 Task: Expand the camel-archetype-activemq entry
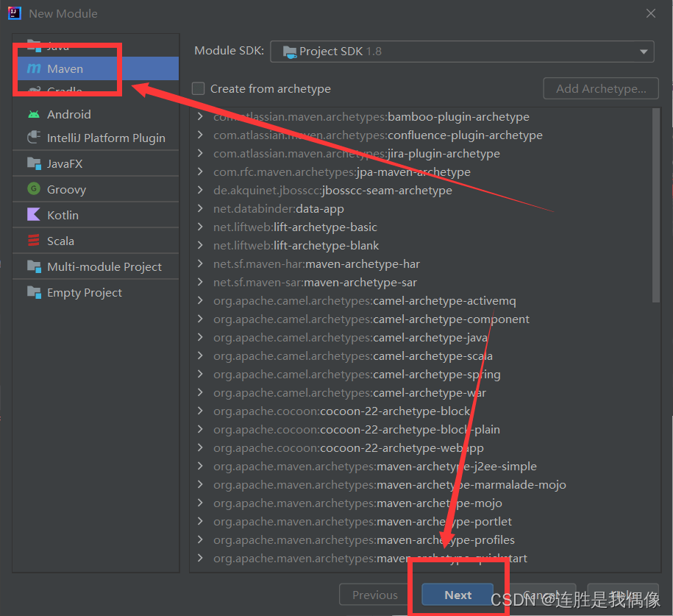(x=200, y=301)
